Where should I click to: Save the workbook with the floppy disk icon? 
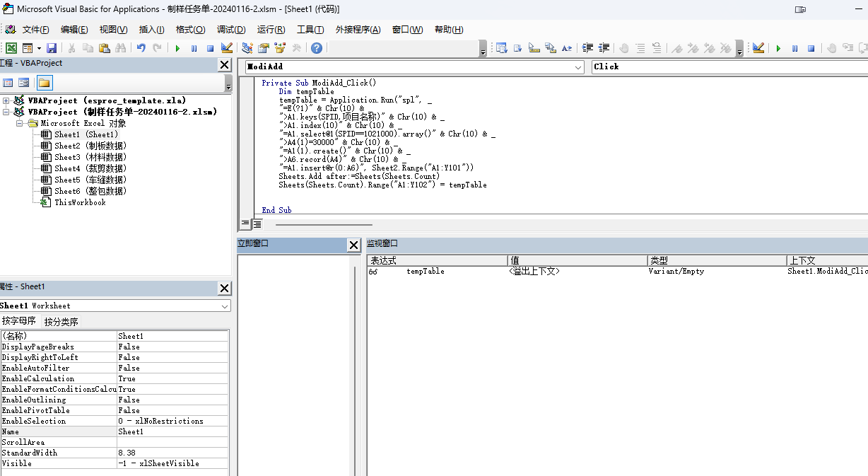pyautogui.click(x=52, y=48)
